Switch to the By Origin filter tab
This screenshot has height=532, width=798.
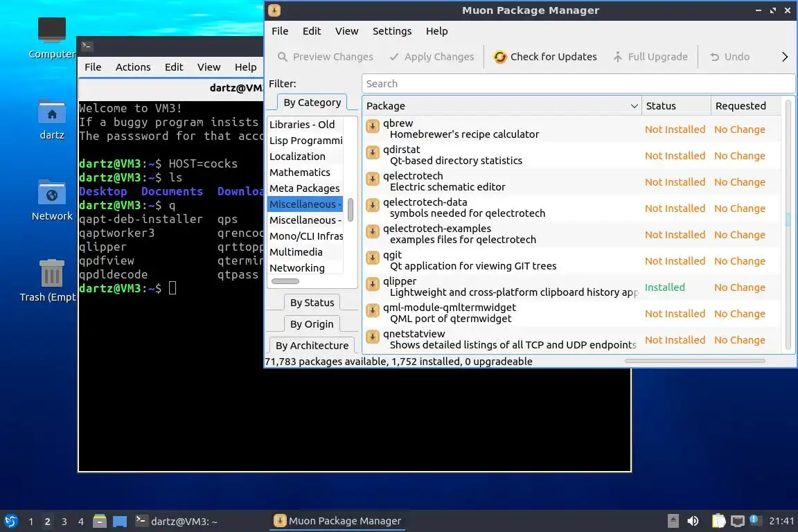(312, 323)
